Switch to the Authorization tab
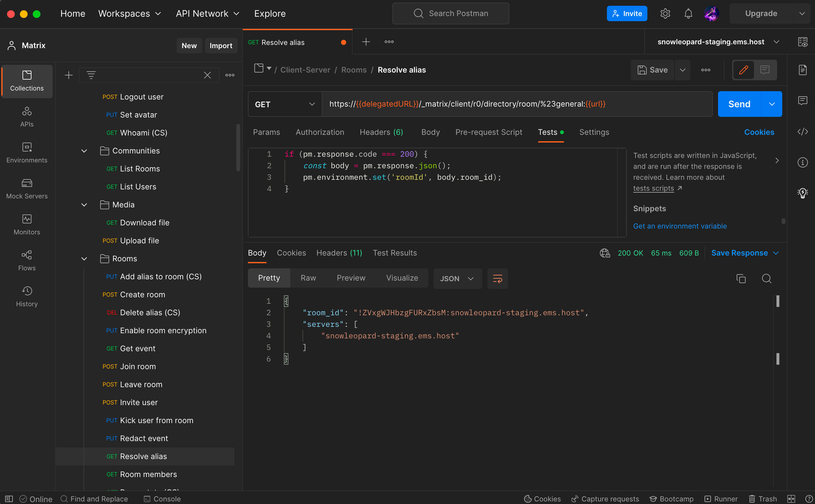 pyautogui.click(x=320, y=132)
